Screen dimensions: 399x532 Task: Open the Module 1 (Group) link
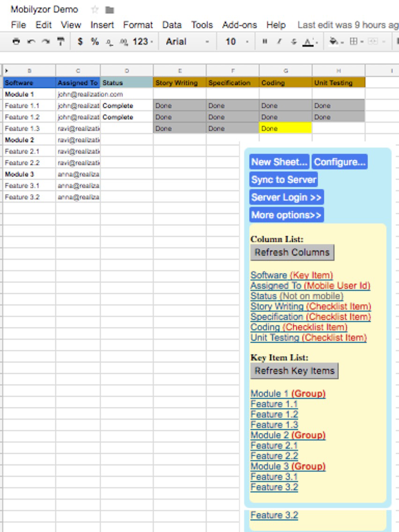[288, 393]
